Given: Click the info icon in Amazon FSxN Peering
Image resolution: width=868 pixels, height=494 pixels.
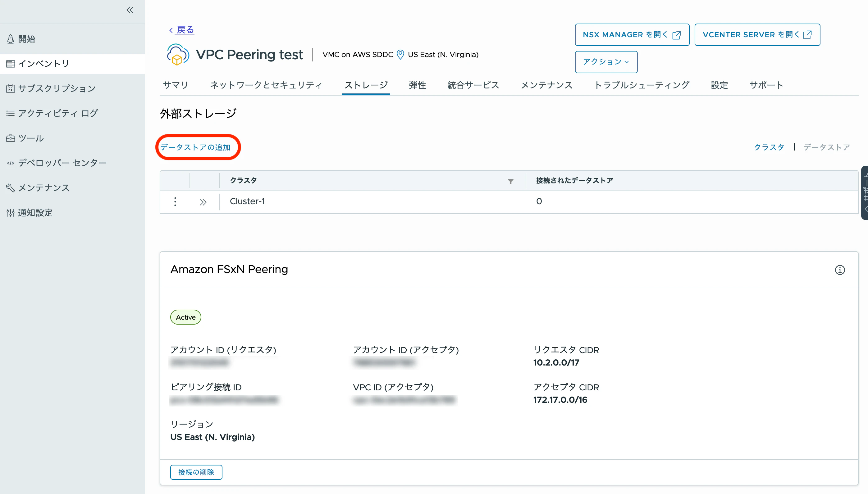Looking at the screenshot, I should pyautogui.click(x=839, y=270).
